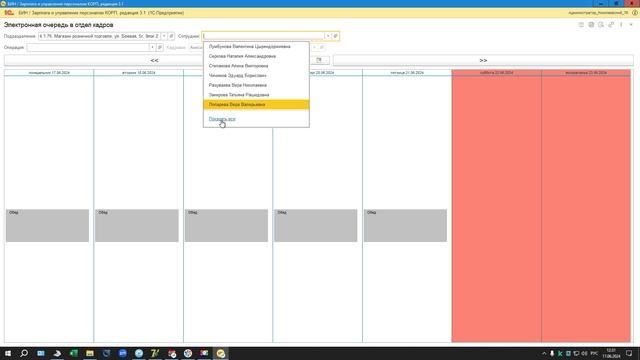Click the вторник 18.06.2024 column header
The image size is (640, 360).
[138, 73]
